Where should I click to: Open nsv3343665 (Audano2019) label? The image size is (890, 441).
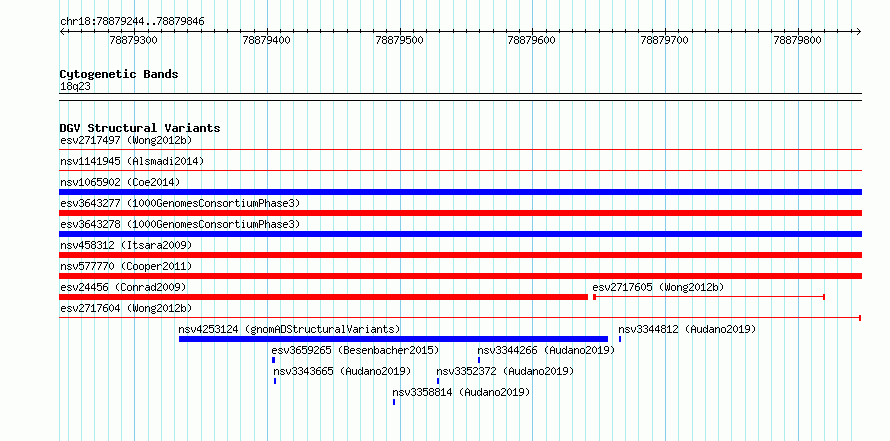(x=342, y=371)
